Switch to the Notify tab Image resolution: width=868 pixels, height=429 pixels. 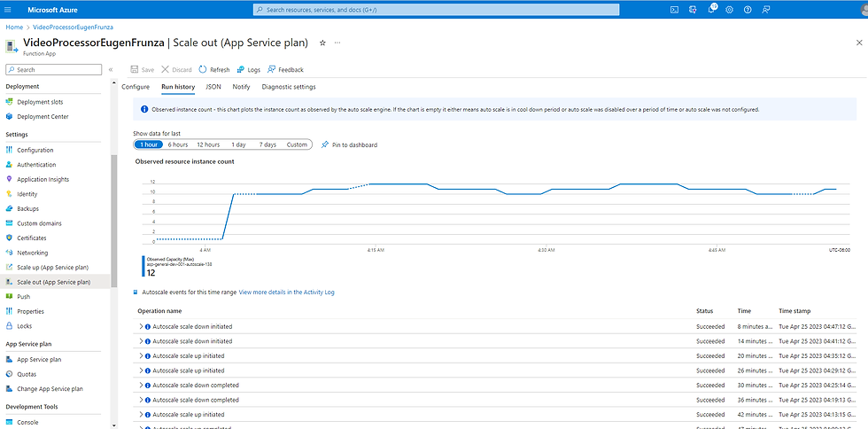(x=241, y=87)
